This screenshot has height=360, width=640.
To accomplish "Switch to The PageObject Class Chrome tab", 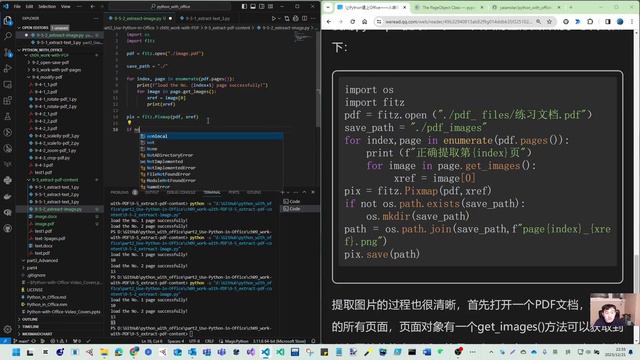I will click(449, 7).
